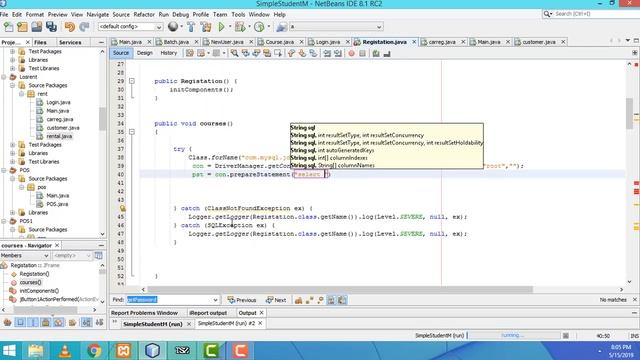Collapse the POS project node
Screen dimensions: 640x360
pos(4,170)
